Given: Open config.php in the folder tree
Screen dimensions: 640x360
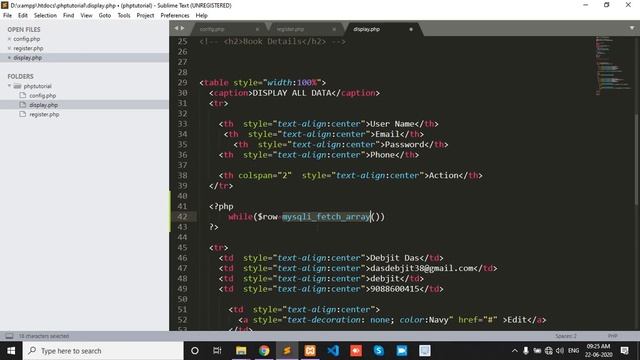Looking at the screenshot, I should point(42,96).
